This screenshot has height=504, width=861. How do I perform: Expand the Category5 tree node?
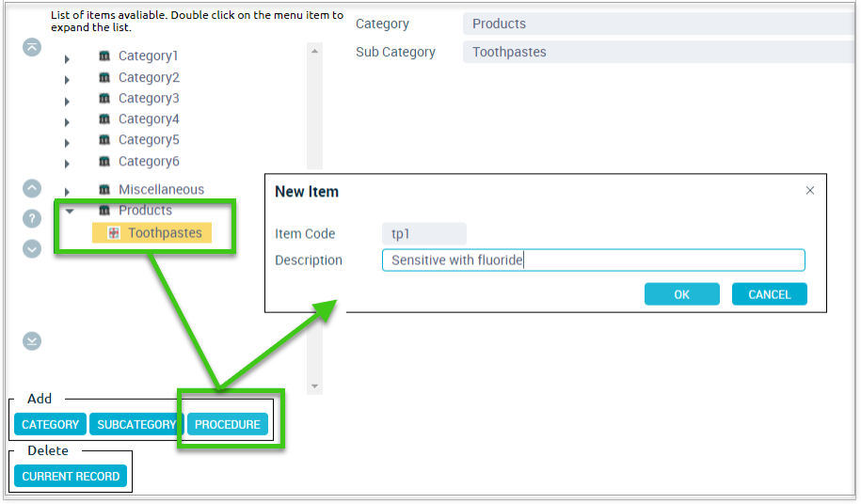(67, 143)
